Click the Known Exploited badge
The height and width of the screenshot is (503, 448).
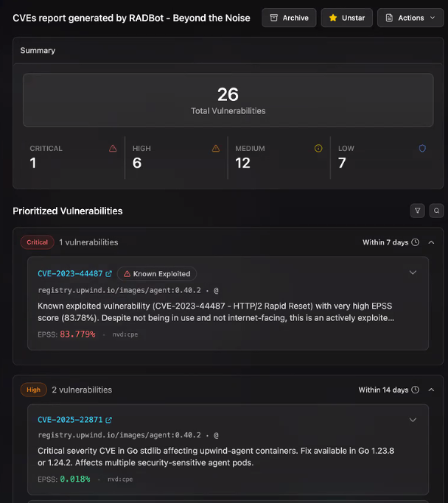(156, 274)
